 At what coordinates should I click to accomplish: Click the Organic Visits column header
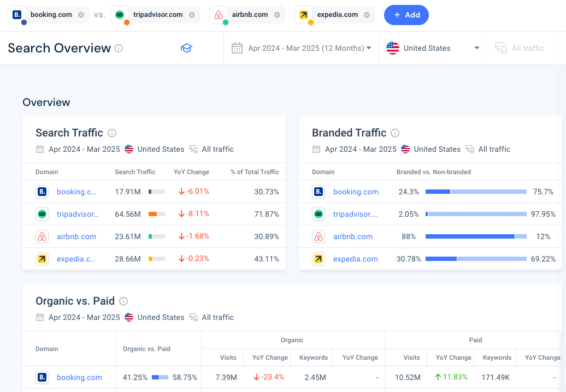tap(228, 358)
